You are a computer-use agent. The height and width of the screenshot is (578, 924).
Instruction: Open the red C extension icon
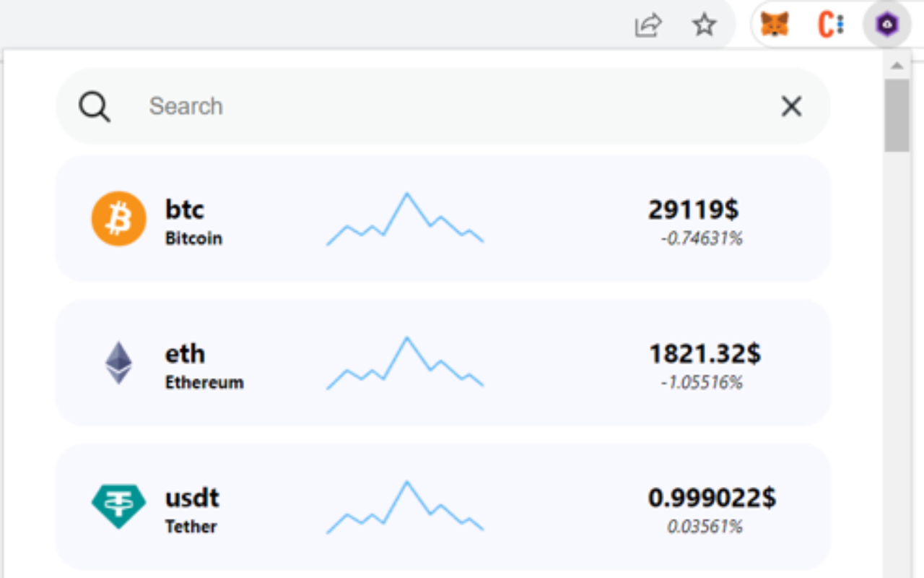coord(831,25)
